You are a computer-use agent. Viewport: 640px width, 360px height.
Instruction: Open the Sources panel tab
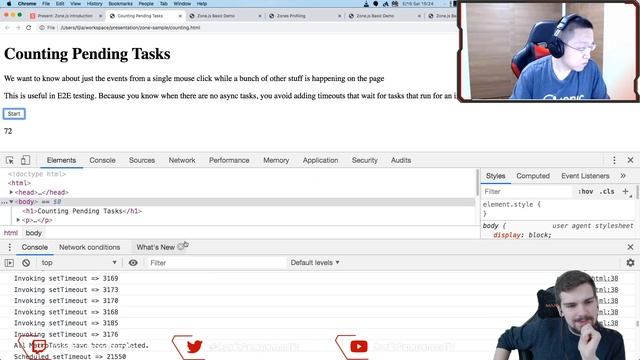[142, 160]
